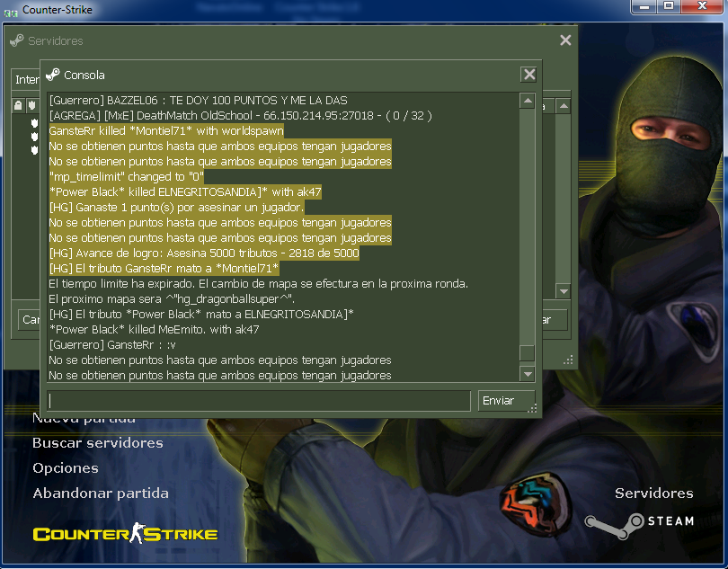
Task: Click the Enviar button in console
Action: tap(505, 400)
